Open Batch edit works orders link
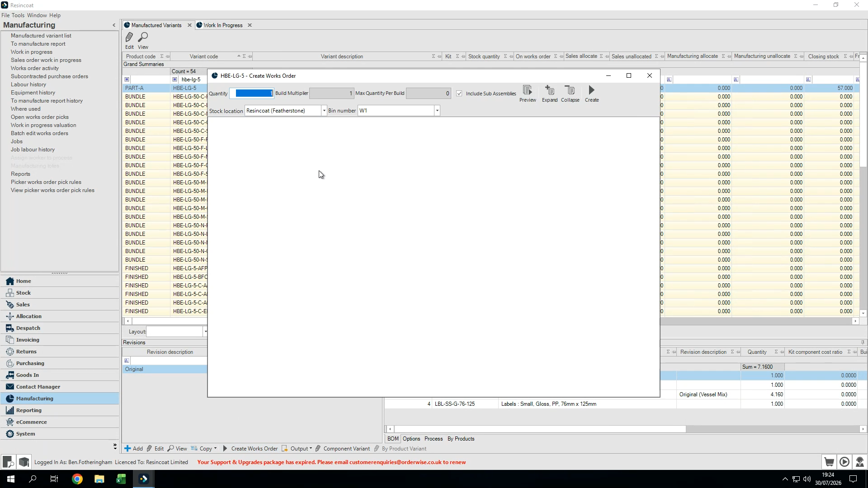 (39, 133)
